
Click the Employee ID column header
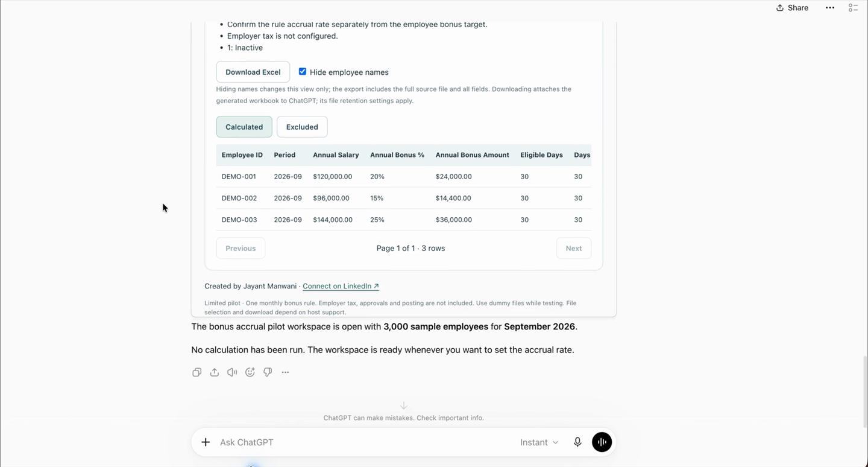242,155
